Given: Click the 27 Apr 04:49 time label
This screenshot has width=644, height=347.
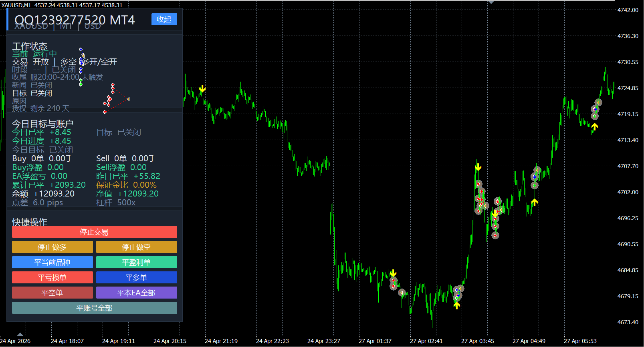Looking at the screenshot, I should click(x=529, y=341).
